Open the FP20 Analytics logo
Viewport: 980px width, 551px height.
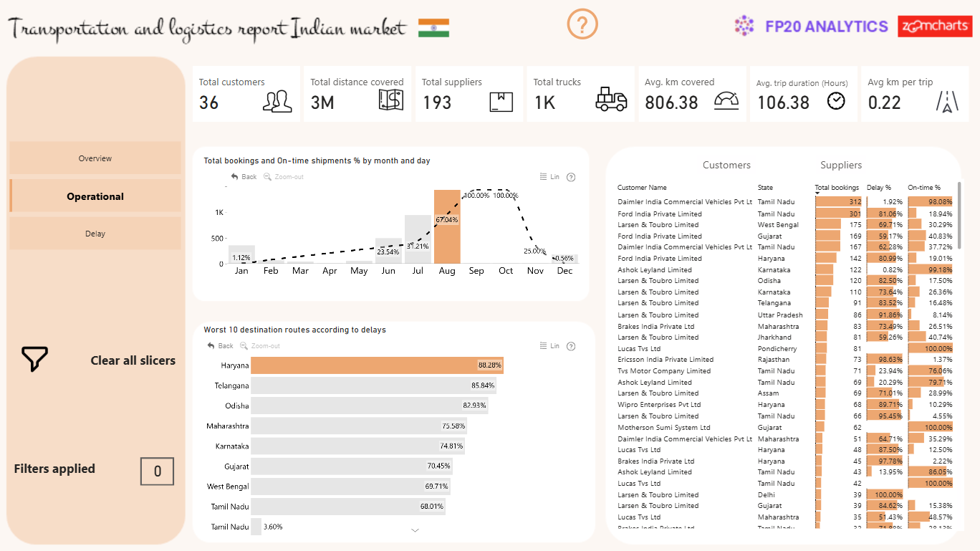point(811,27)
